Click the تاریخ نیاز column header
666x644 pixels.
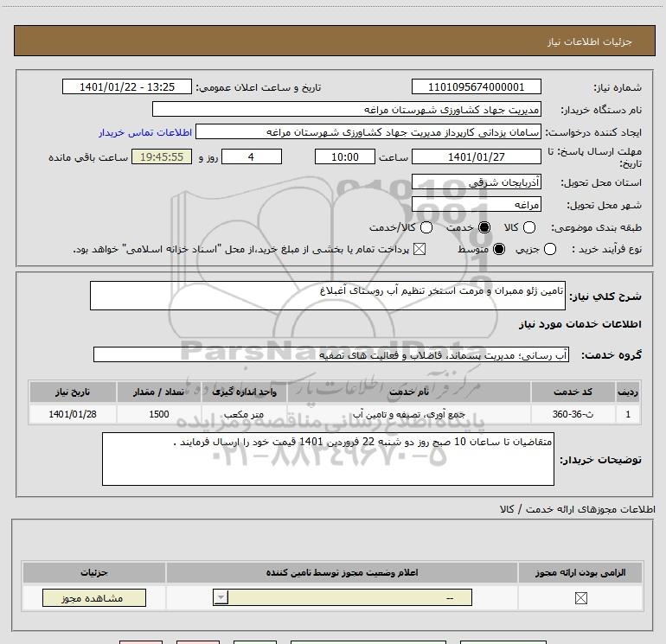point(73,392)
